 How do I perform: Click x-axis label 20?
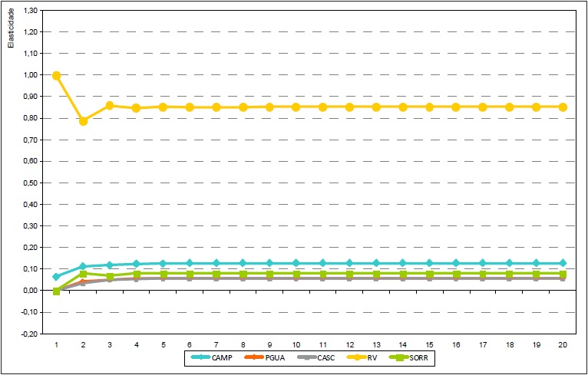click(563, 345)
